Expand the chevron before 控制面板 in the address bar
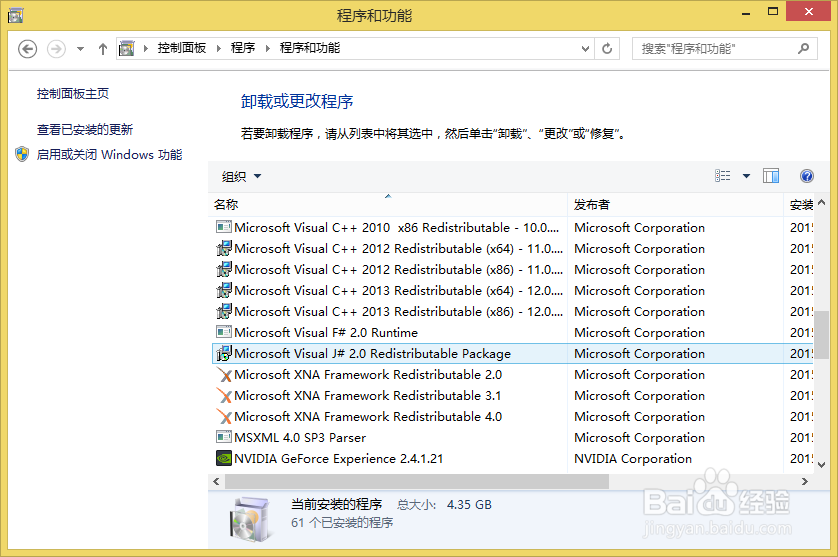 (x=146, y=49)
